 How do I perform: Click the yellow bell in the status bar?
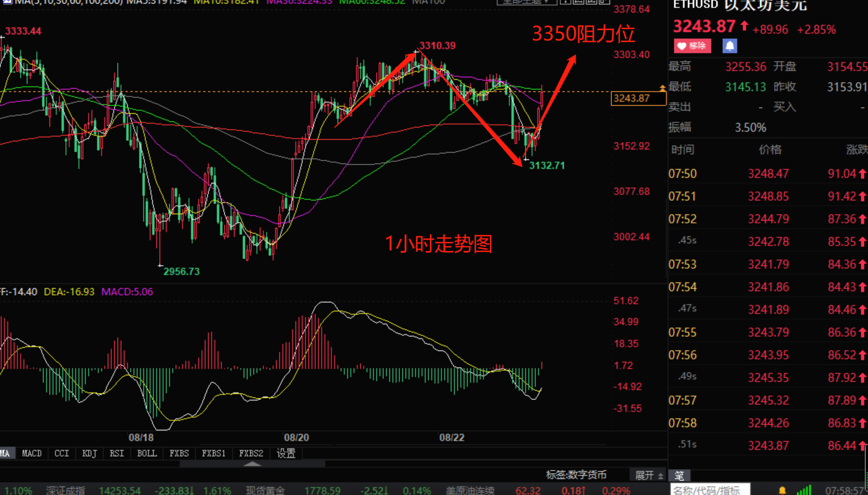(782, 491)
